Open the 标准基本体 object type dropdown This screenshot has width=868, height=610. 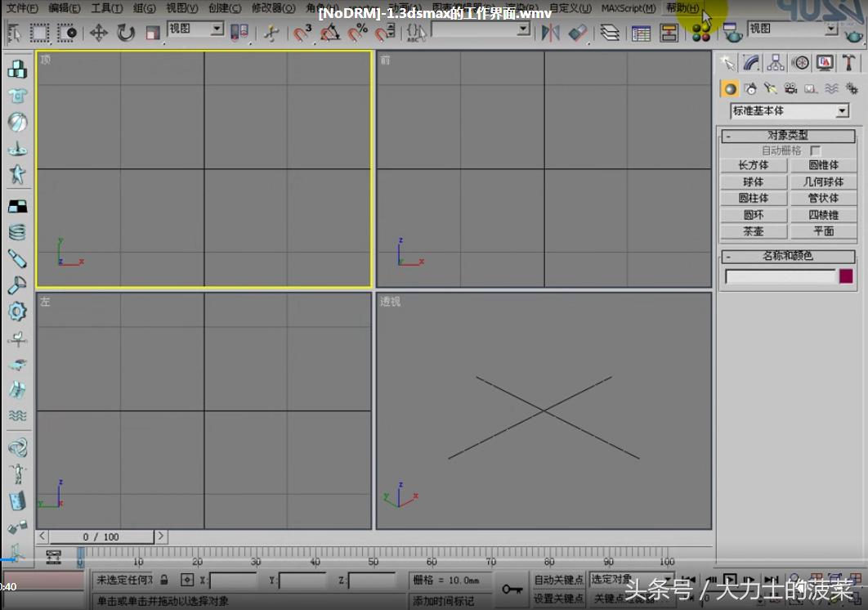point(842,111)
